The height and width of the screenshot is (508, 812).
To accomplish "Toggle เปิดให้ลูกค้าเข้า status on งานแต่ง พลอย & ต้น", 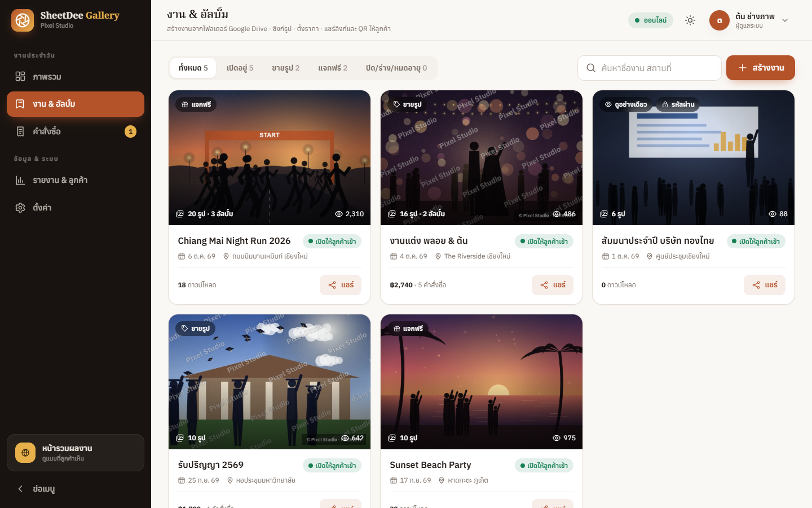I will click(x=544, y=242).
